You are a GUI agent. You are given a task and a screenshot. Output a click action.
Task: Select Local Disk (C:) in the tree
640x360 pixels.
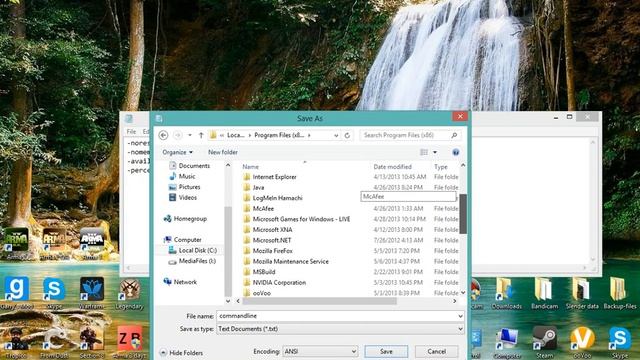[198, 250]
